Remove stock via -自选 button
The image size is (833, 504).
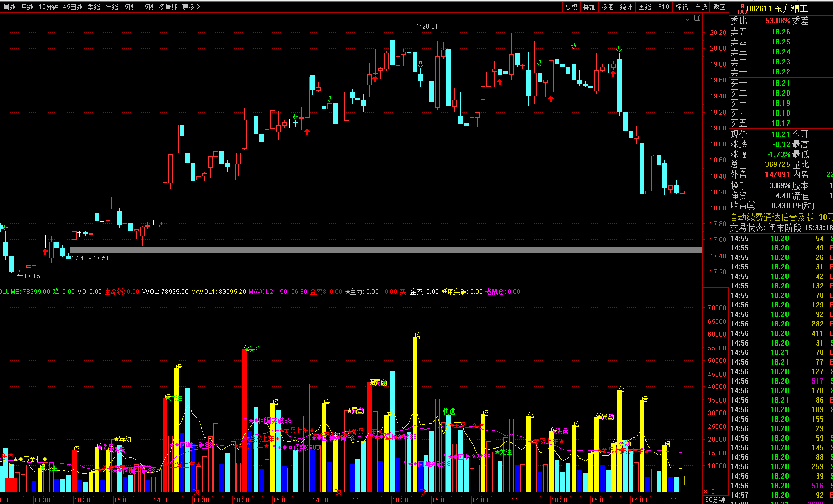(700, 7)
